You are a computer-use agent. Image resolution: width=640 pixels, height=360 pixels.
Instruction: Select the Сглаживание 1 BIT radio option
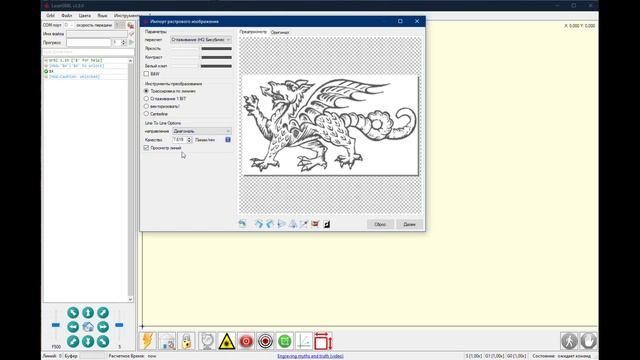(146, 99)
